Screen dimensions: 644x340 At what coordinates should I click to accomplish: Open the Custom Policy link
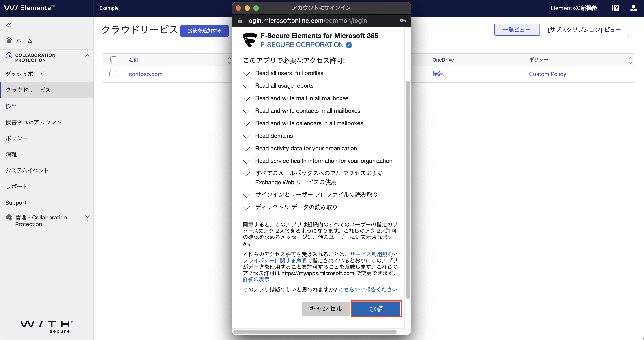(x=547, y=74)
